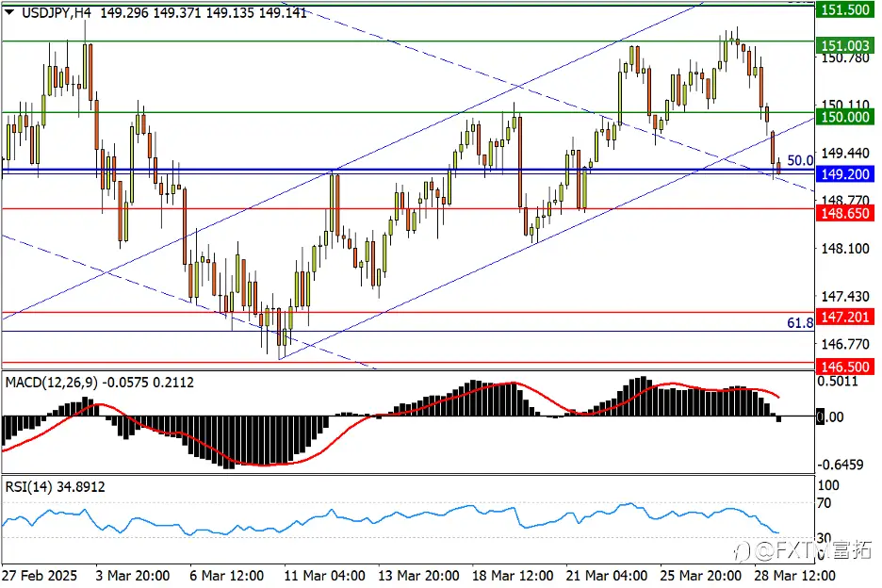The image size is (882, 588).
Task: Select the 147.201 red level label
Action: pyautogui.click(x=845, y=317)
